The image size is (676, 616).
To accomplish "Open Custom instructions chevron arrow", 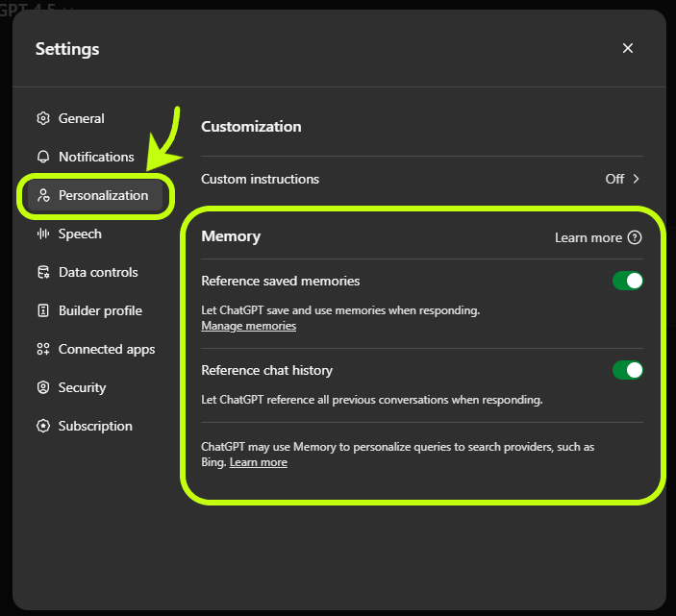I will [x=636, y=179].
